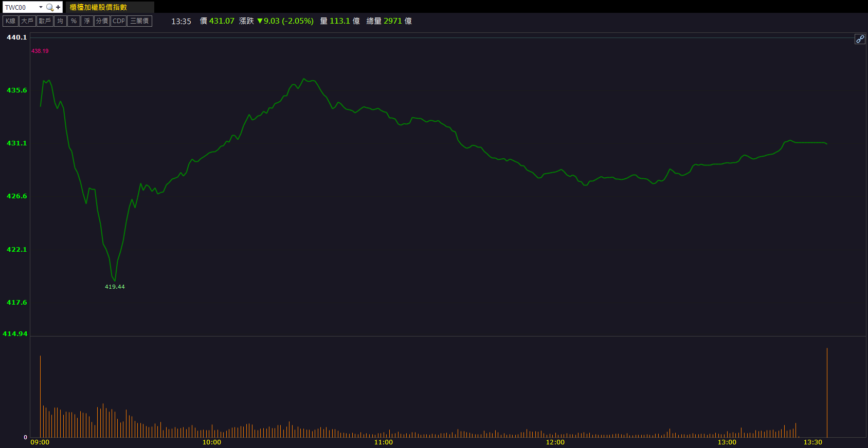The image size is (868, 448).
Task: Toggle the CDP indicator button
Action: click(119, 21)
